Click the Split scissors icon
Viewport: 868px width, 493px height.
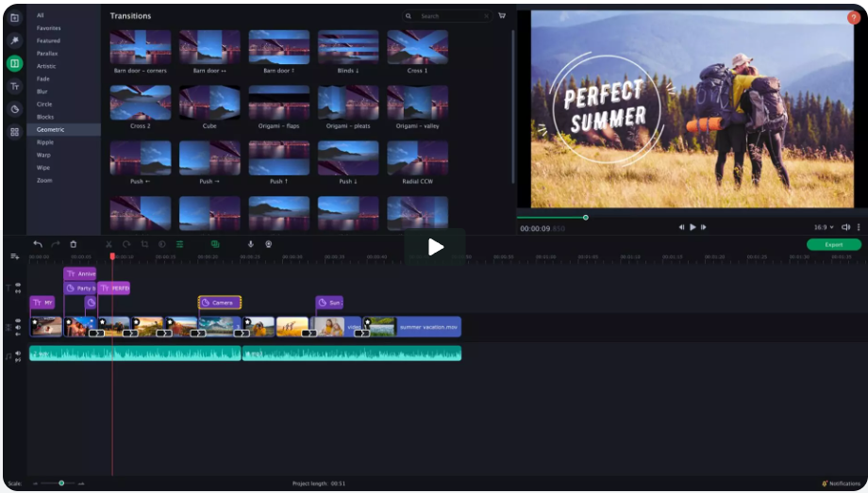point(108,244)
